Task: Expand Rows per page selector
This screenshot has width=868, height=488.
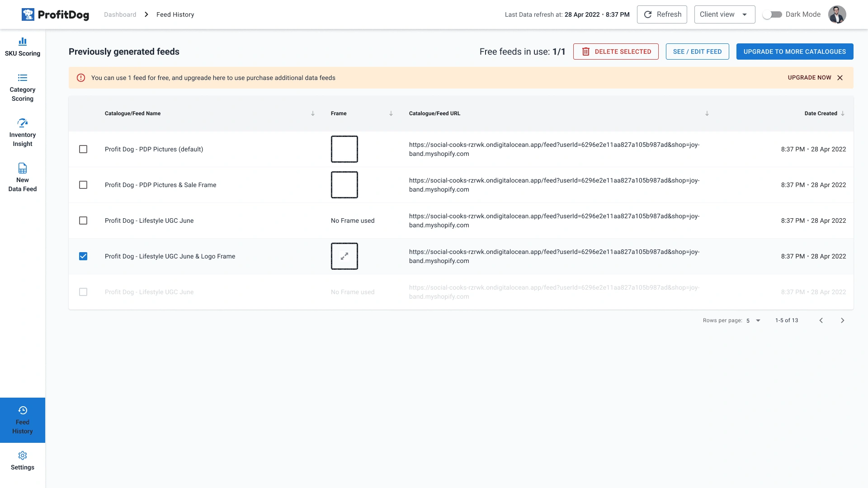Action: click(754, 320)
